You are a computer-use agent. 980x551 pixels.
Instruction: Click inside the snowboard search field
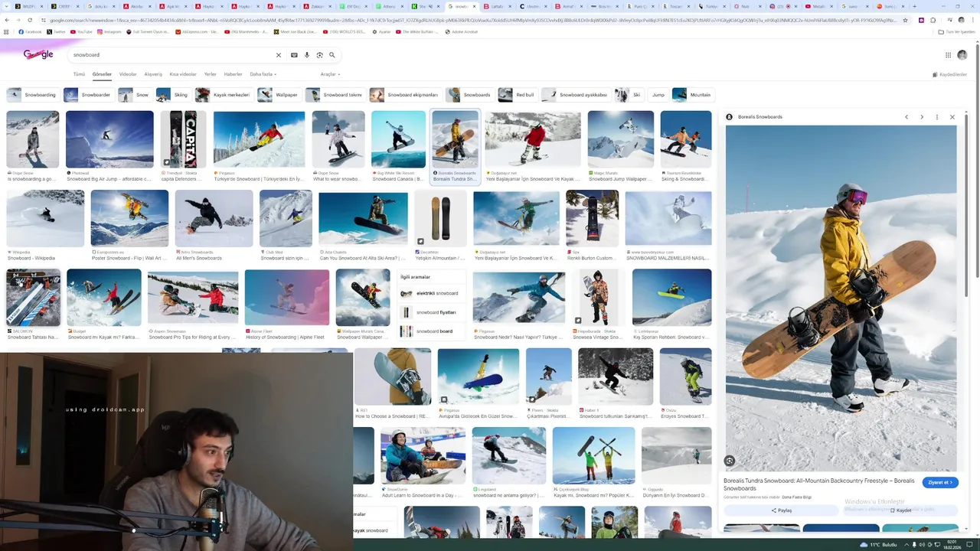click(x=172, y=55)
